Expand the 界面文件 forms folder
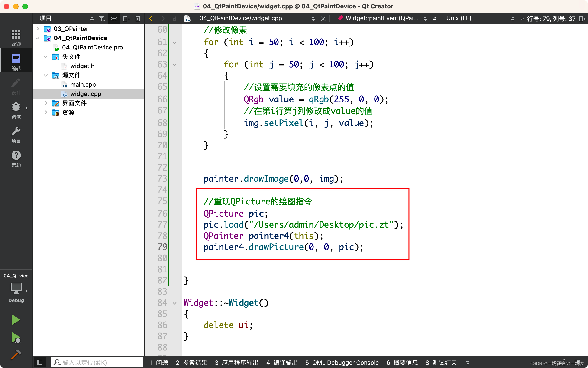The height and width of the screenshot is (368, 588). pyautogui.click(x=46, y=103)
